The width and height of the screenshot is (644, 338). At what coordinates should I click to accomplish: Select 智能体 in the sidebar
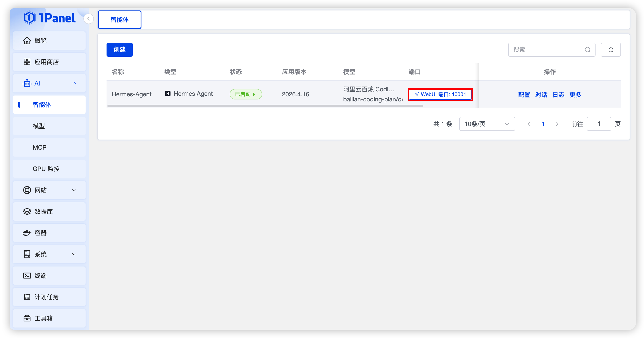[x=49, y=105]
